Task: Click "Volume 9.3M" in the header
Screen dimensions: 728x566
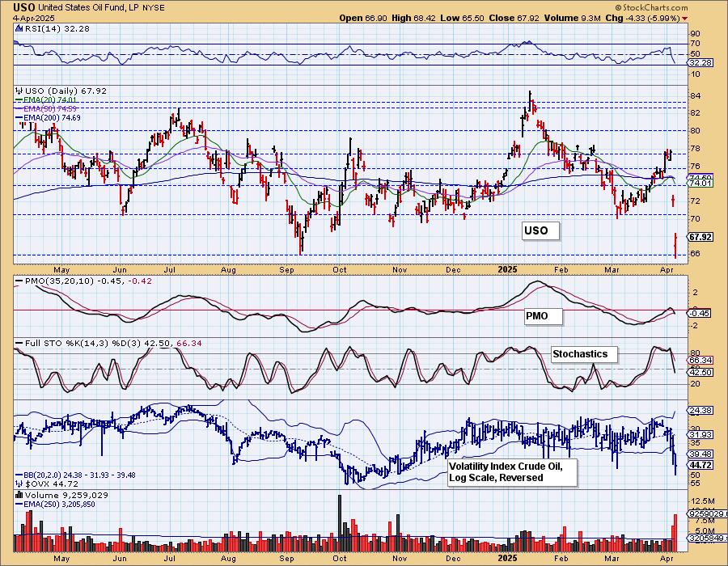Action: (x=574, y=18)
